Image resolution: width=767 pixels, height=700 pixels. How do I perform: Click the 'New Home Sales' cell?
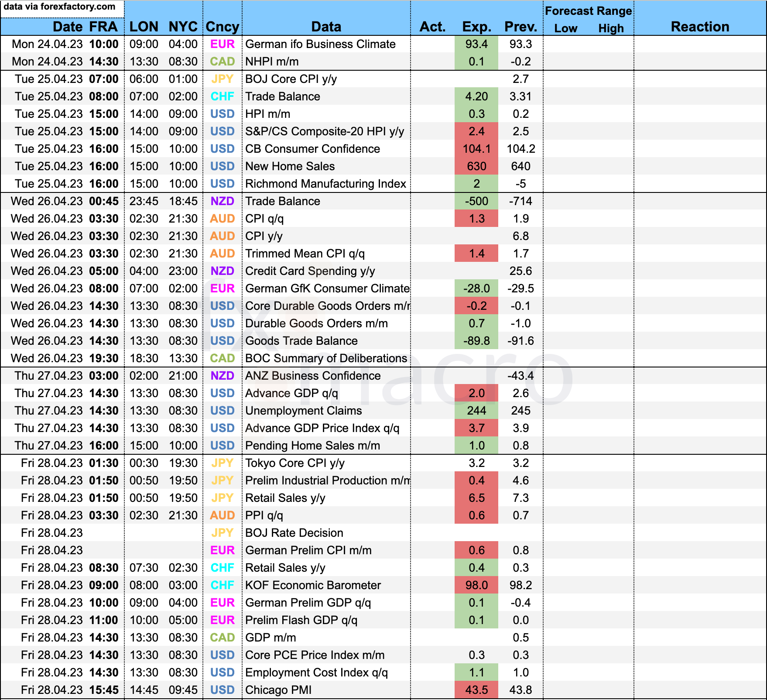coord(326,166)
